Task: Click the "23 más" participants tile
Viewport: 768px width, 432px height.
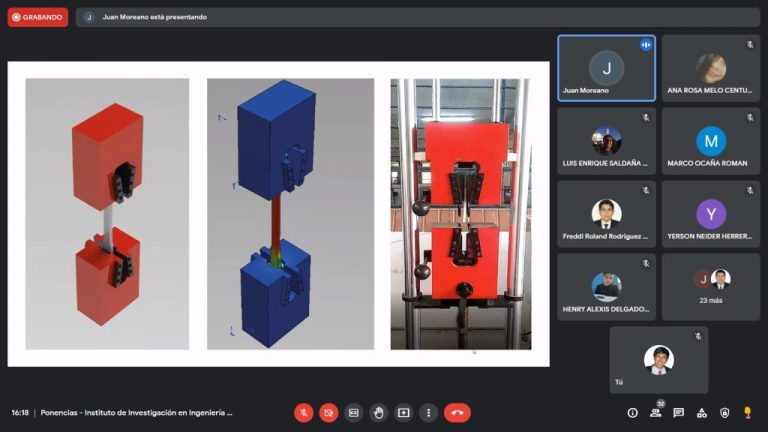Action: (x=711, y=287)
